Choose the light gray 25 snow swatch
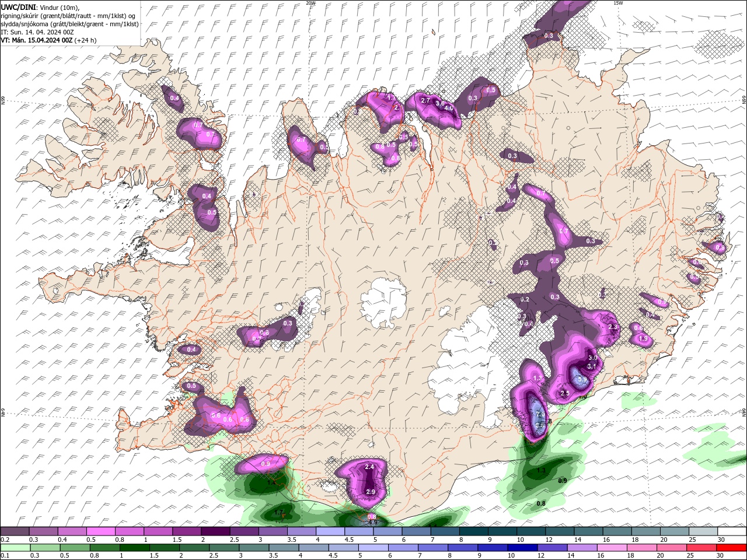The height and width of the screenshot is (560, 747). (x=704, y=531)
